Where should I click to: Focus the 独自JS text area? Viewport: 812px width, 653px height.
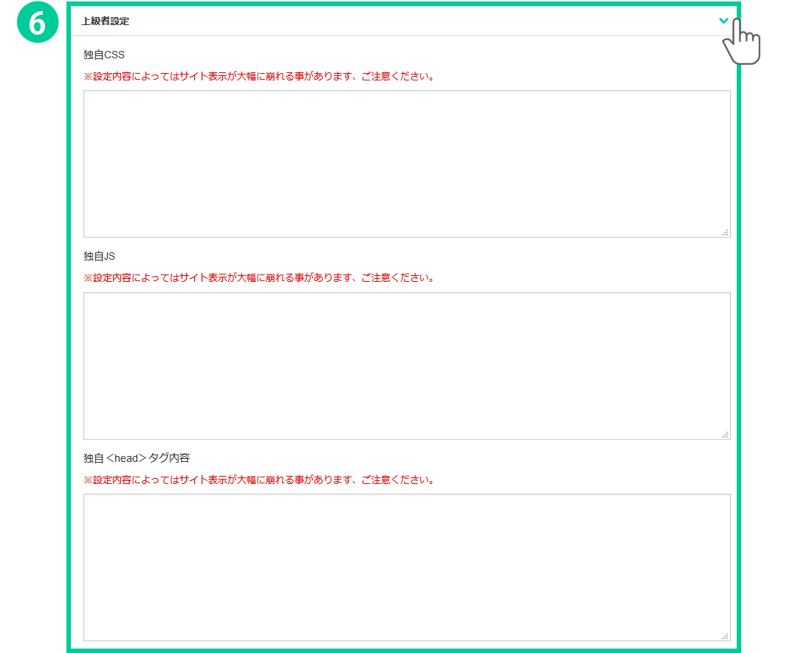(x=406, y=365)
